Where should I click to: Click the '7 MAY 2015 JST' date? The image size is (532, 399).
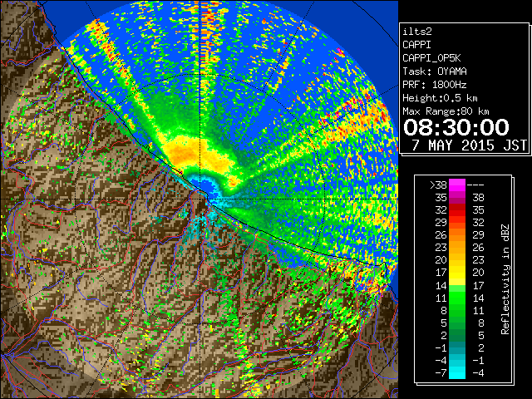tap(469, 145)
